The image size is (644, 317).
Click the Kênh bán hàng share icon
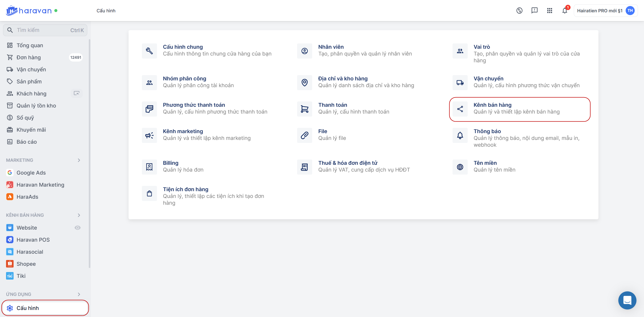pos(460,109)
